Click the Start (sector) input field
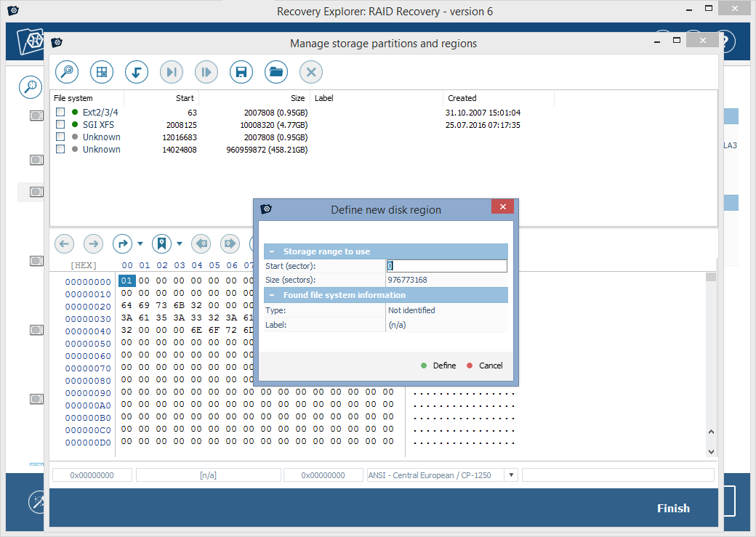The image size is (756, 537). (446, 266)
